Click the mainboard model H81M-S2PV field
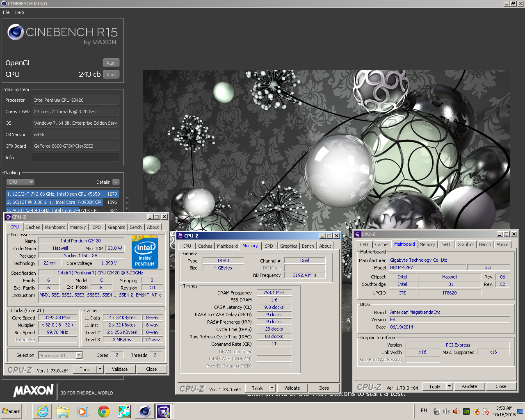Screen dimensions: 525x420 (427, 267)
